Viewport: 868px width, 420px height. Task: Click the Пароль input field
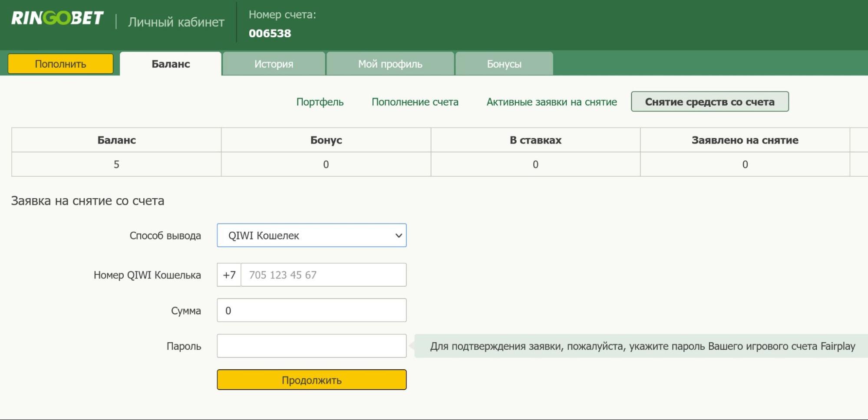coord(312,346)
